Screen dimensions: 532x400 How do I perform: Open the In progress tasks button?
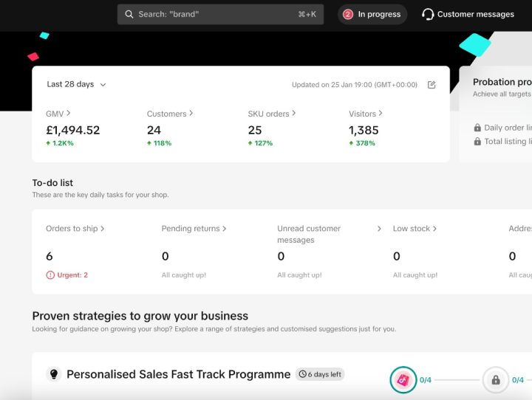point(372,14)
